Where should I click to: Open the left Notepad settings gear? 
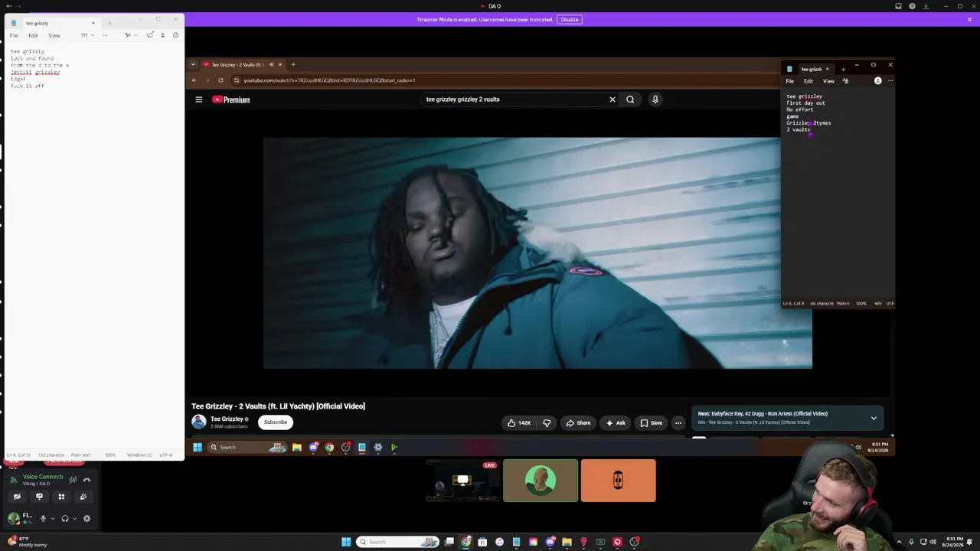tap(175, 35)
